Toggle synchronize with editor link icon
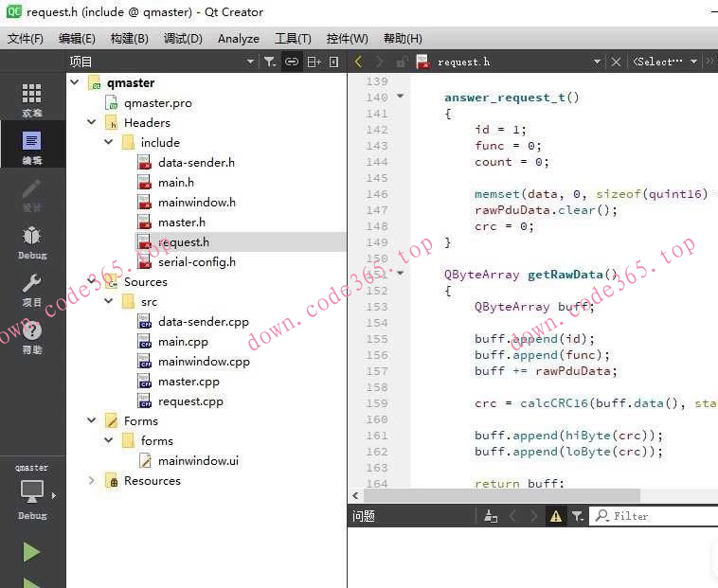Screen dimensions: 718x588 [x=291, y=62]
